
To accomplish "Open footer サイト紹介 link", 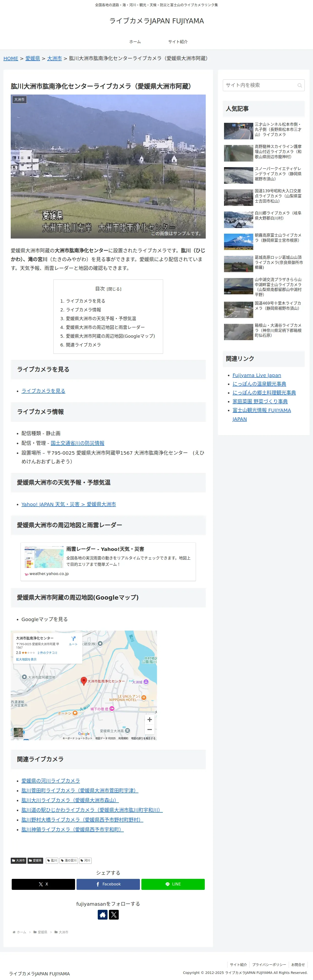I will pyautogui.click(x=238, y=965).
